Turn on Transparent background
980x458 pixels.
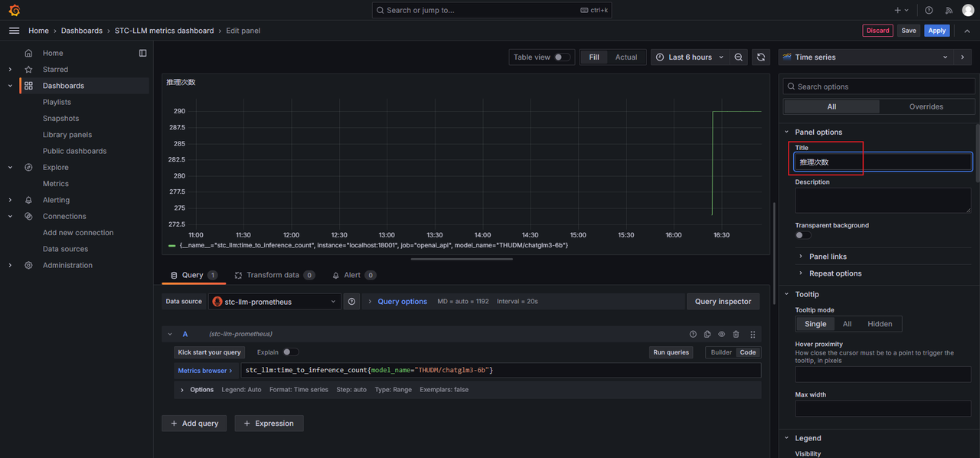click(803, 235)
